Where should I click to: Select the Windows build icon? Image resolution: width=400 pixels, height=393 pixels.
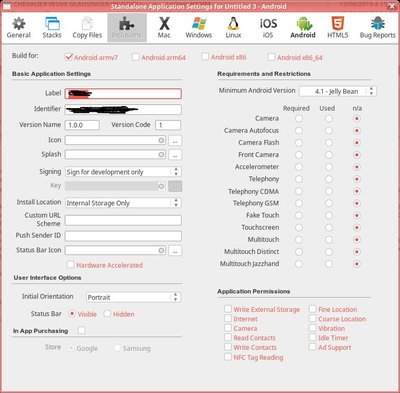[x=199, y=24]
